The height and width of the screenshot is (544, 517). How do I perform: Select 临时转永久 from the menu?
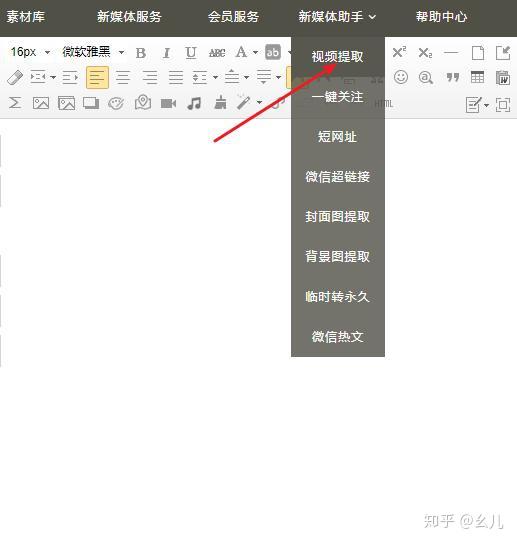[x=338, y=297]
